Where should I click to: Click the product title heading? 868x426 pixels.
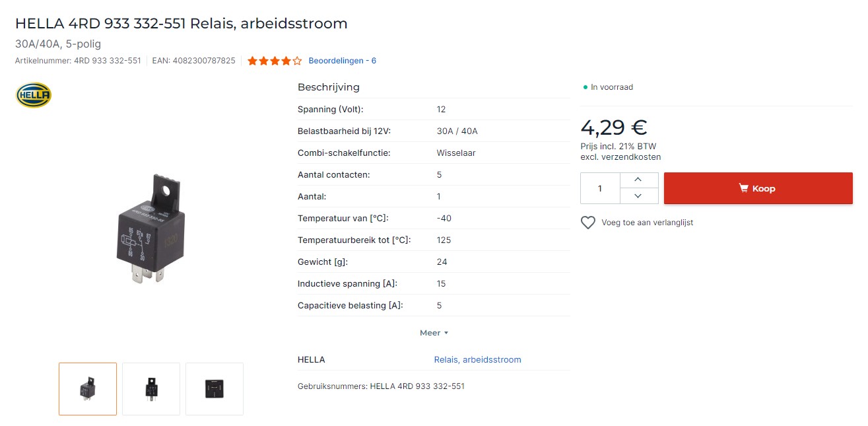[182, 24]
